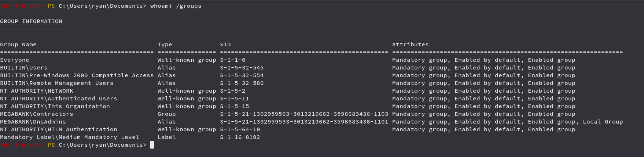Select the Everyone group name
644x157 pixels.
(x=15, y=60)
